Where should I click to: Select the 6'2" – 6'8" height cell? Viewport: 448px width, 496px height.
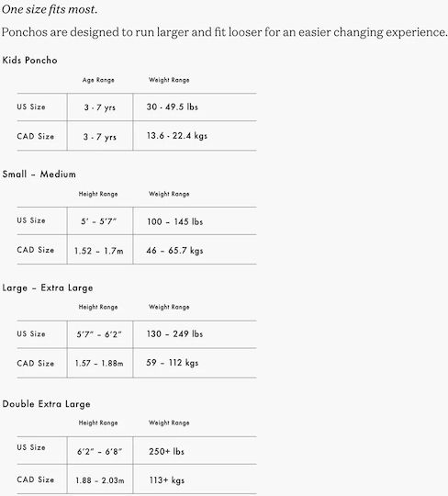pyautogui.click(x=99, y=451)
